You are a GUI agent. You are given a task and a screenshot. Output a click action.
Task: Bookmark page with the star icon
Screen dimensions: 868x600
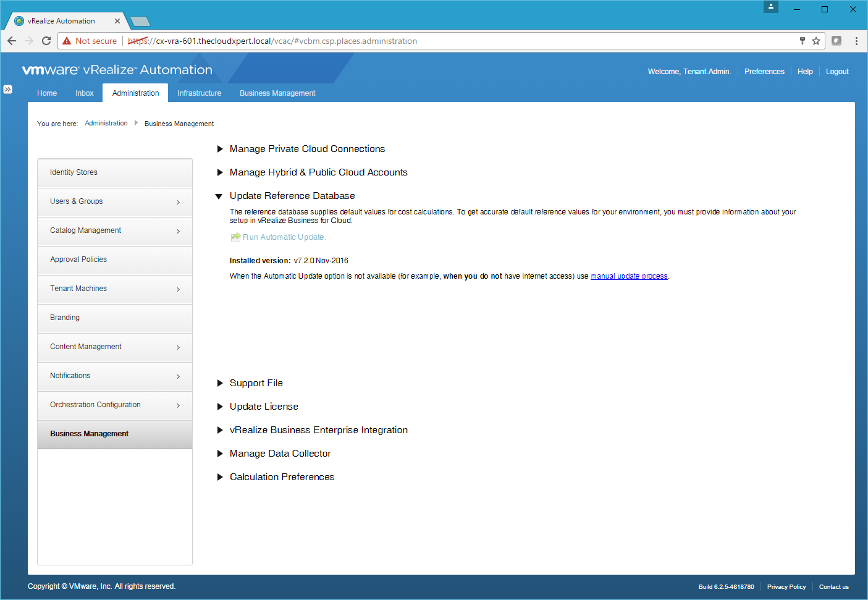coord(816,41)
